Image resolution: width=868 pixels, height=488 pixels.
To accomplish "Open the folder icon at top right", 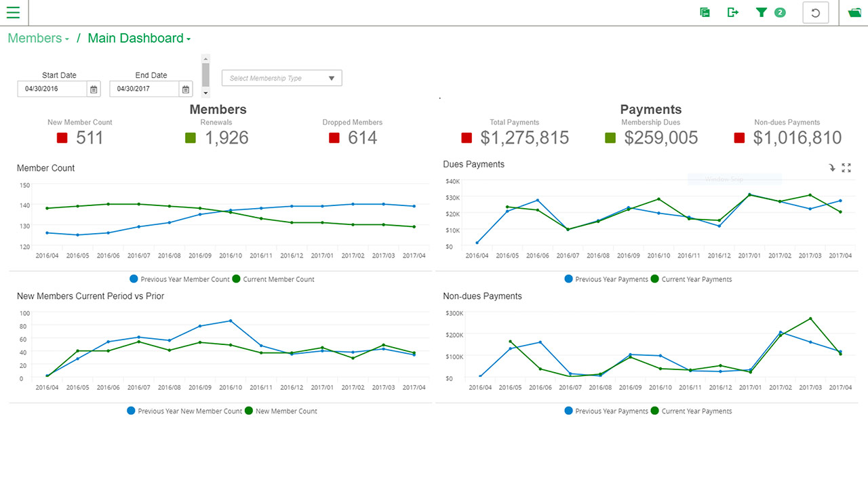I will pos(854,12).
